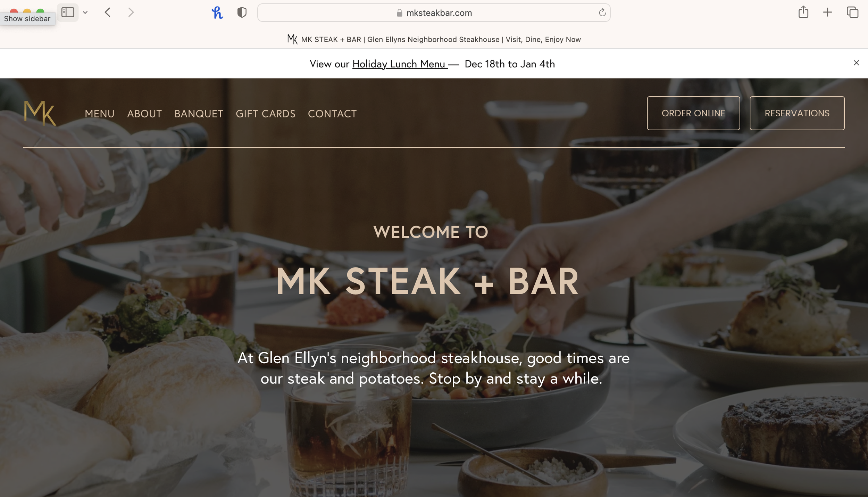Open the Holiday Lunch Menu link
Image resolution: width=868 pixels, height=497 pixels.
pyautogui.click(x=400, y=64)
